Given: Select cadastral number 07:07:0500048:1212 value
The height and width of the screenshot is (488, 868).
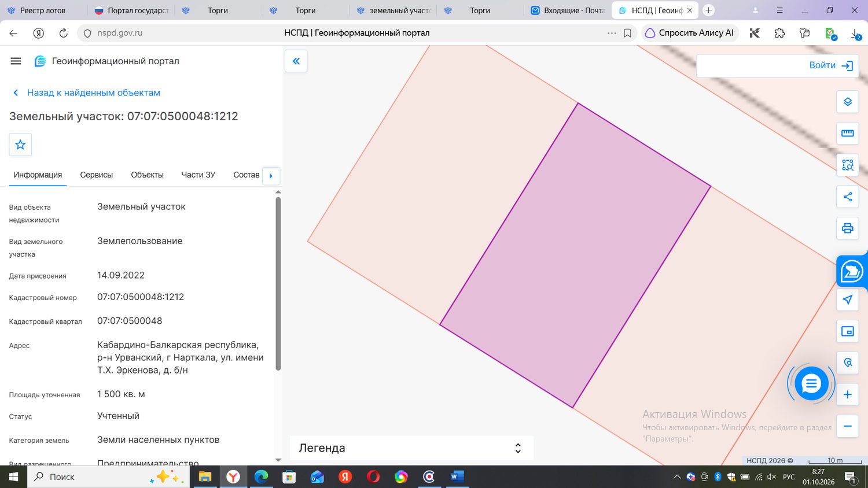Looking at the screenshot, I should (141, 297).
